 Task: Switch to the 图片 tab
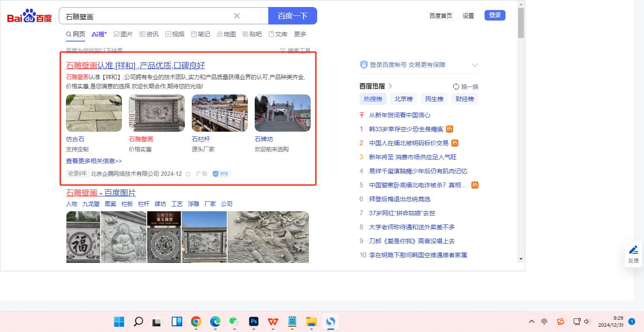click(x=123, y=34)
